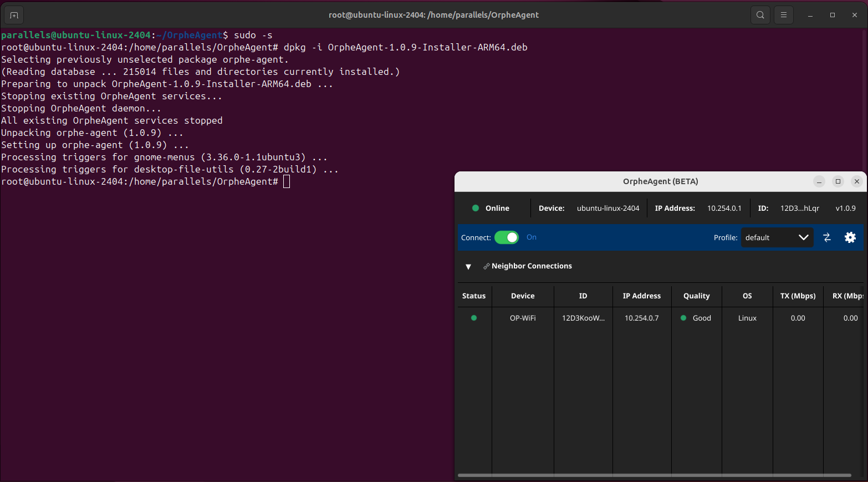The image size is (868, 482).
Task: Sort by the IP Address column header
Action: [641, 296]
